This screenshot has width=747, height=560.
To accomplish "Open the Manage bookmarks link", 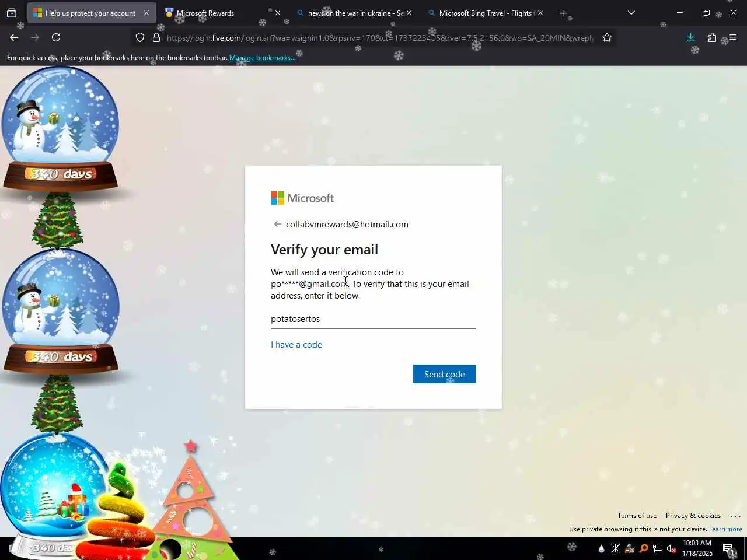I will click(263, 58).
